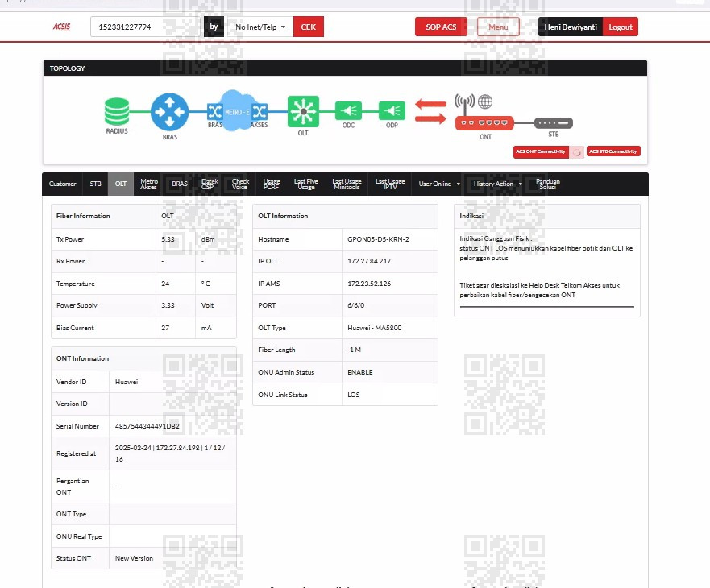710x588 pixels.
Task: Click the loading spinner beside ACS ONT Connectivity
Action: (576, 152)
